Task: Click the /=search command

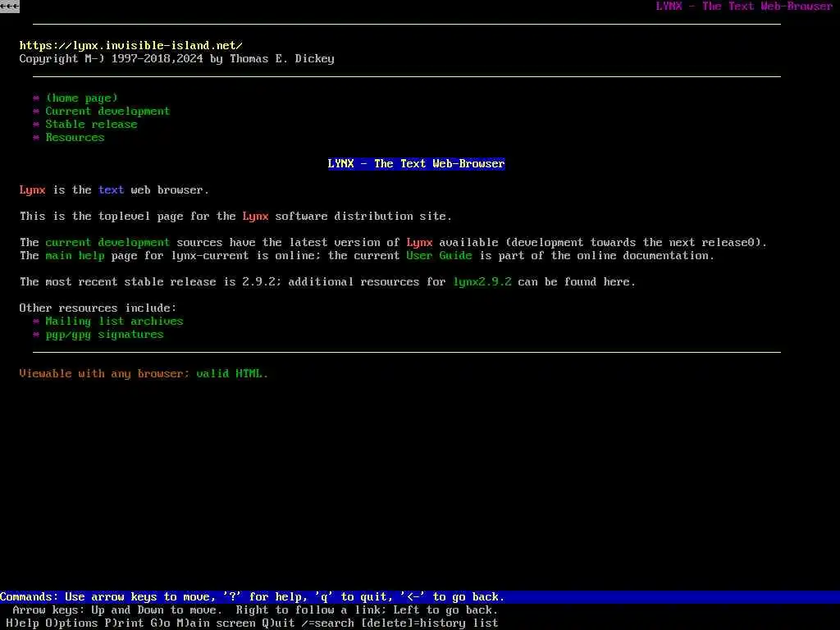Action: pyautogui.click(x=327, y=623)
